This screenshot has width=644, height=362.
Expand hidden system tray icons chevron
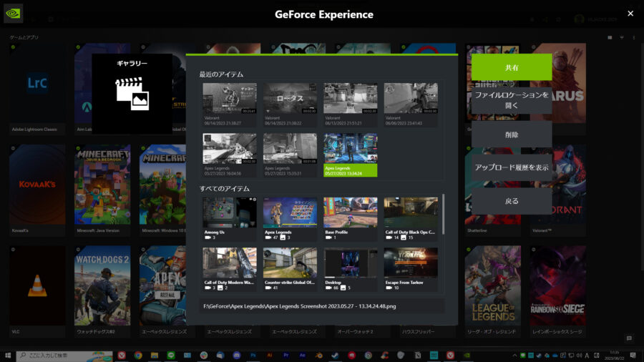coord(514,356)
